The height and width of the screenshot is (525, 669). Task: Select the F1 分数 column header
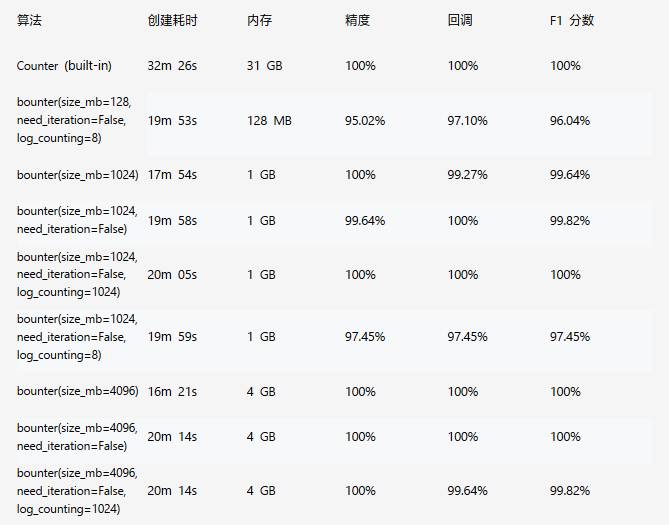click(572, 20)
